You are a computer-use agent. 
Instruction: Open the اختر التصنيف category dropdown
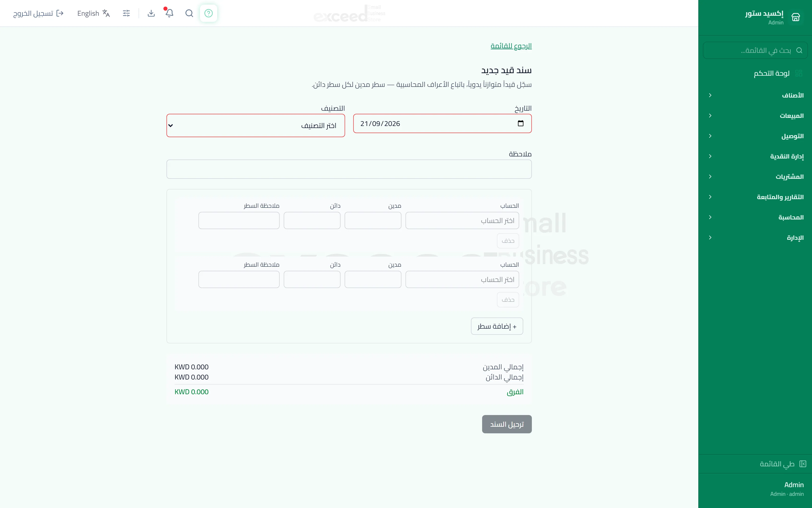pyautogui.click(x=256, y=125)
